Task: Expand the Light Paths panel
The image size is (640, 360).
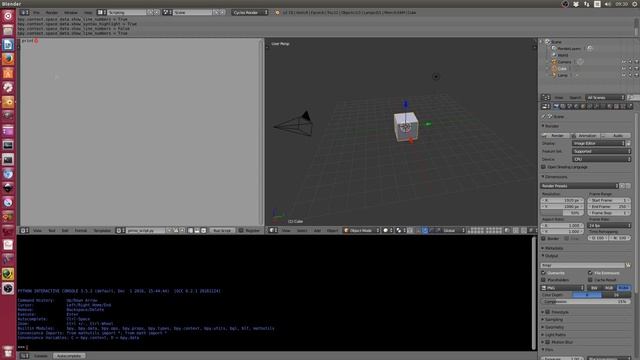Action: click(x=554, y=335)
